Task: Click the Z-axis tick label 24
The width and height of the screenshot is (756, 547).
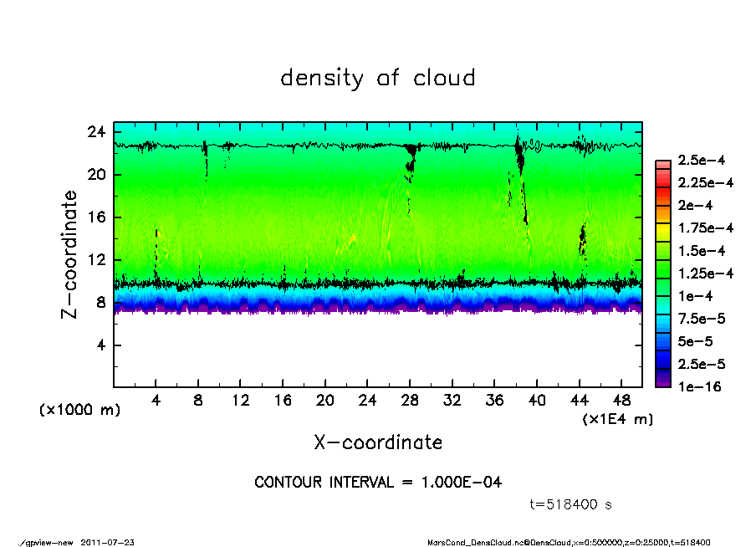Action: [x=96, y=131]
